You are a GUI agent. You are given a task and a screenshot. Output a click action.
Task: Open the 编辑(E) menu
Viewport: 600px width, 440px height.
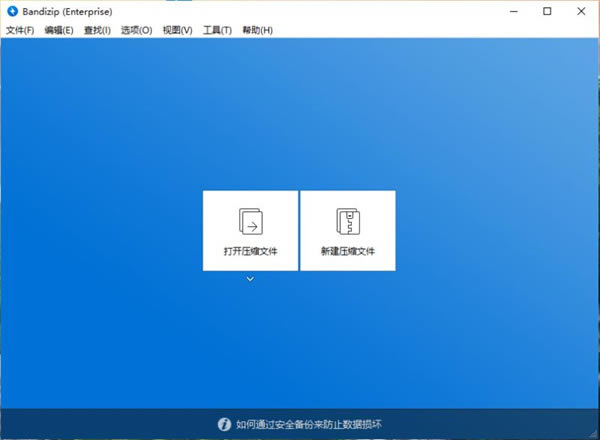(x=59, y=30)
